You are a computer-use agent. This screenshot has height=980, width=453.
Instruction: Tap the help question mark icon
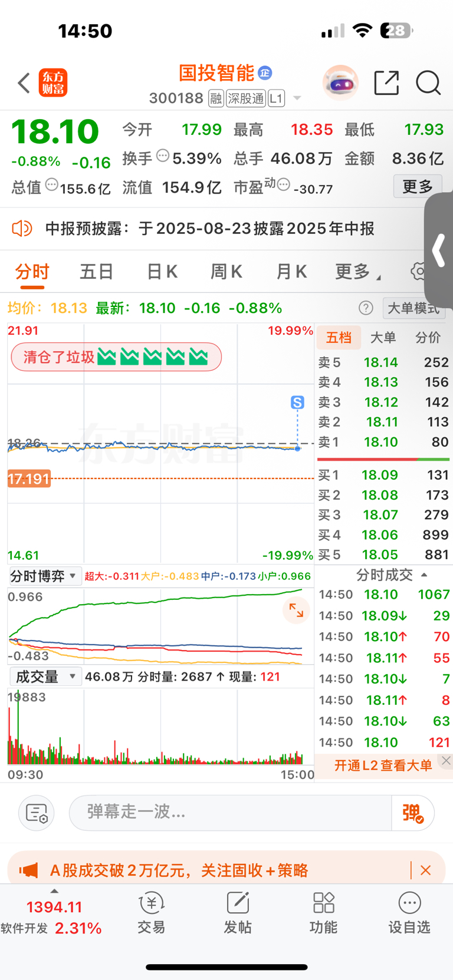coord(366,308)
